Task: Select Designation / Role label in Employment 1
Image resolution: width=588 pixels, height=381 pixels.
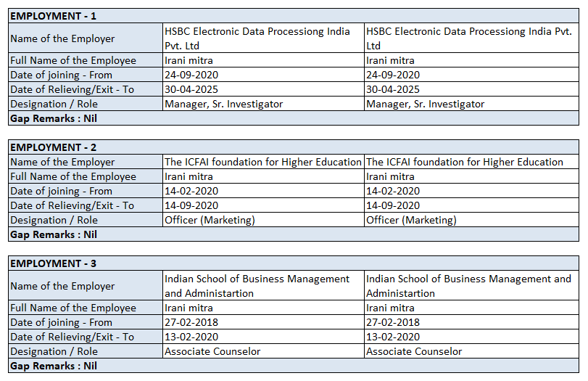Action: [54, 104]
